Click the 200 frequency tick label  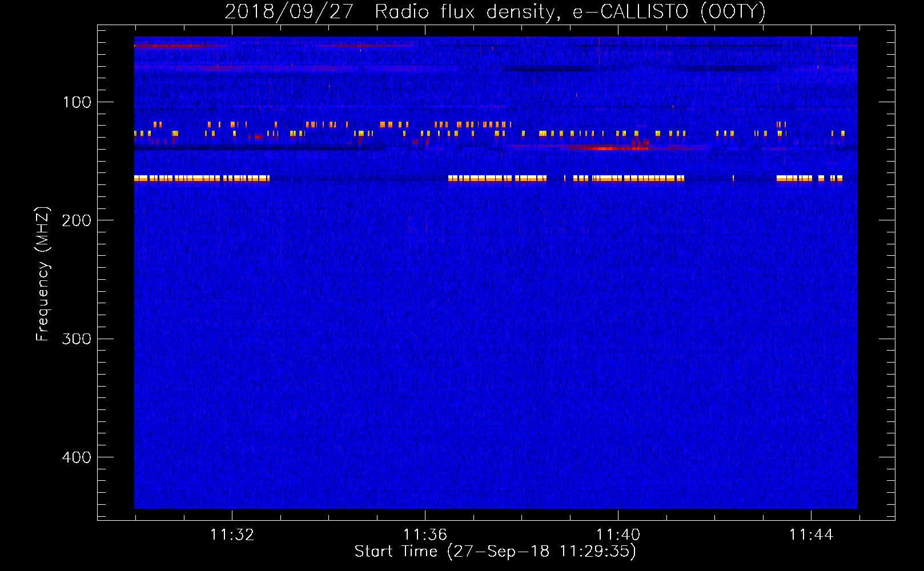click(x=77, y=220)
